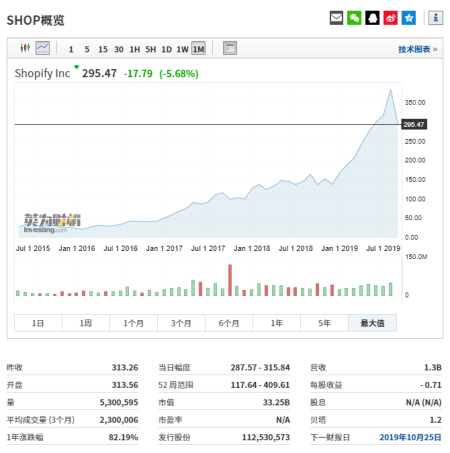Click average volume value 2,300,006

click(119, 420)
